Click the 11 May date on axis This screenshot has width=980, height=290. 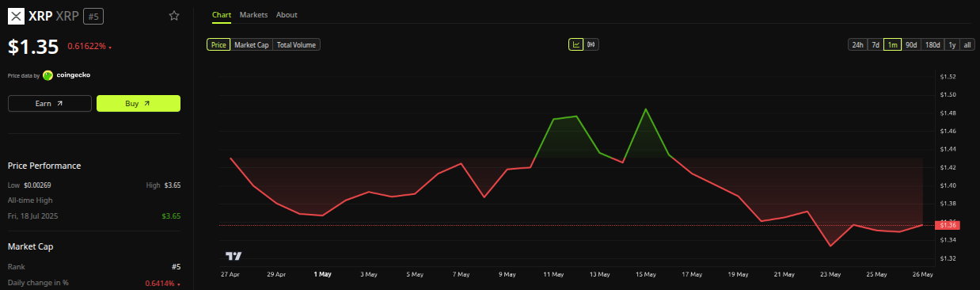[x=553, y=274]
